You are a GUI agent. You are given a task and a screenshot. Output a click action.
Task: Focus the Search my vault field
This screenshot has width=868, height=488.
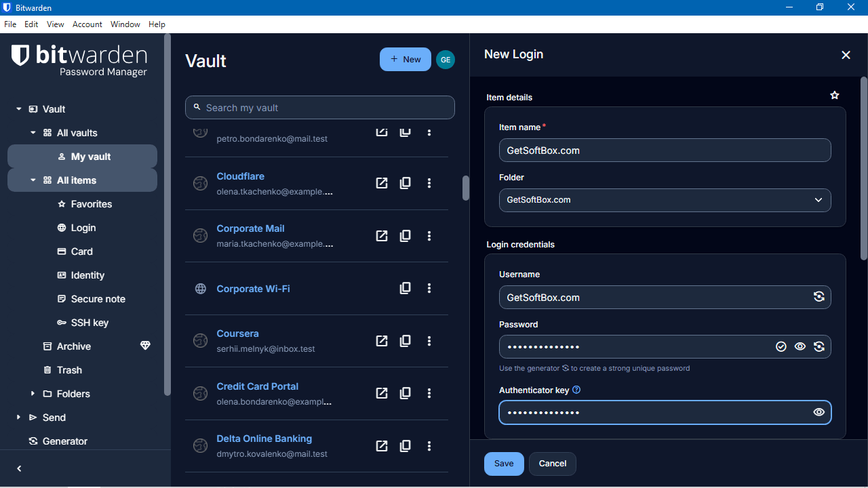[320, 108]
